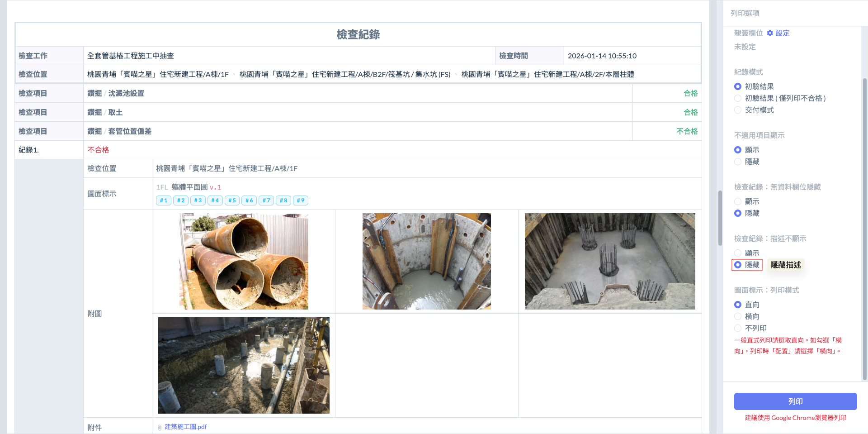This screenshot has width=868, height=434.
Task: Choose 顯示 under 描述不顯示 option
Action: point(738,253)
